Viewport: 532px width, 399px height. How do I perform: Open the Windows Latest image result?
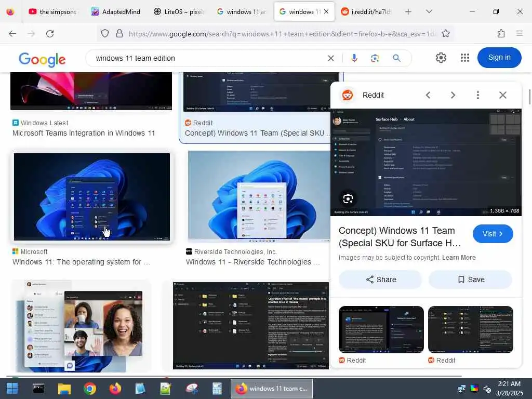point(91,91)
